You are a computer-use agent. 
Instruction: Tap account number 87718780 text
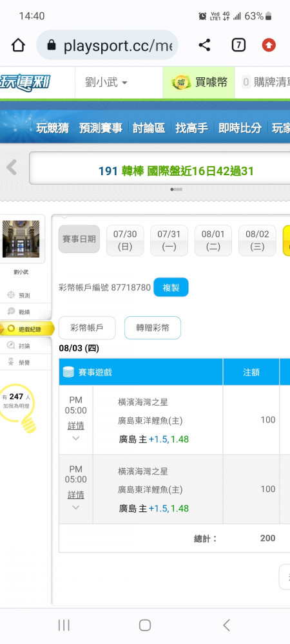[x=131, y=287]
